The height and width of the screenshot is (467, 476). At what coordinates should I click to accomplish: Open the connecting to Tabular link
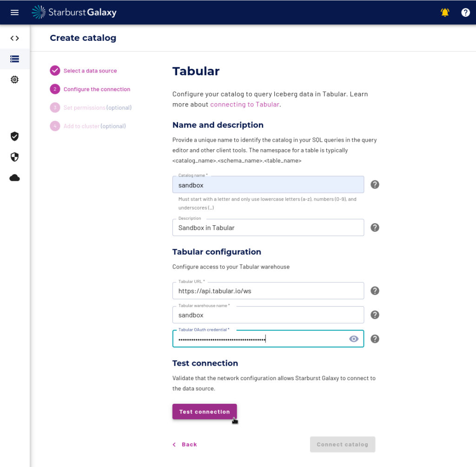(245, 105)
